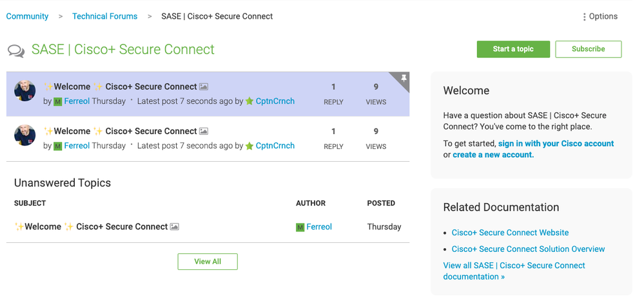Open the avatar on the pinned Welcome topic

coord(25,91)
